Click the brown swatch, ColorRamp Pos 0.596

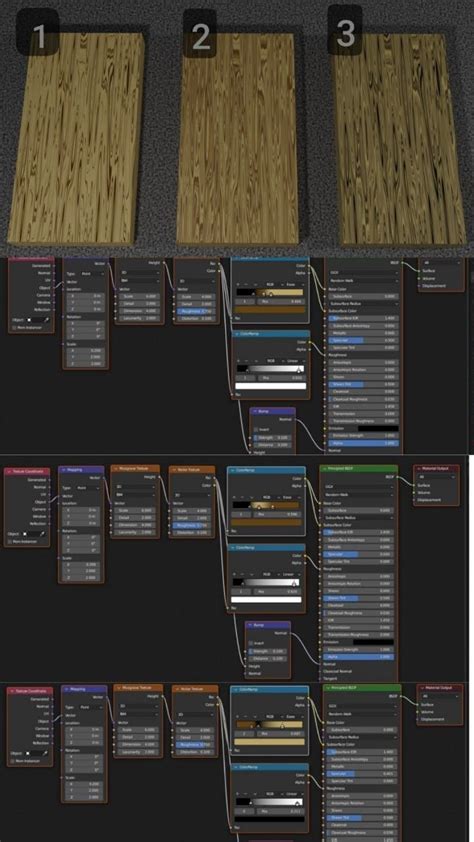tap(267, 522)
